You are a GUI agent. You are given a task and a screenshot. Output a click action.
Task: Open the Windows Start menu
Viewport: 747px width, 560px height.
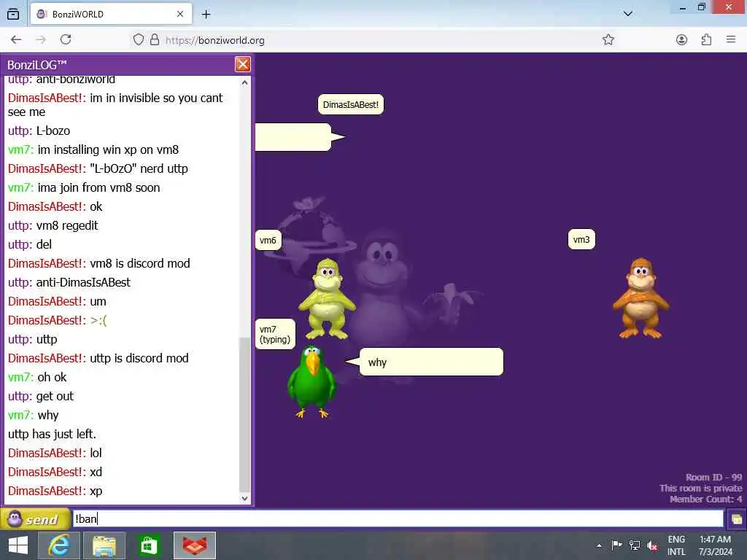click(x=18, y=545)
